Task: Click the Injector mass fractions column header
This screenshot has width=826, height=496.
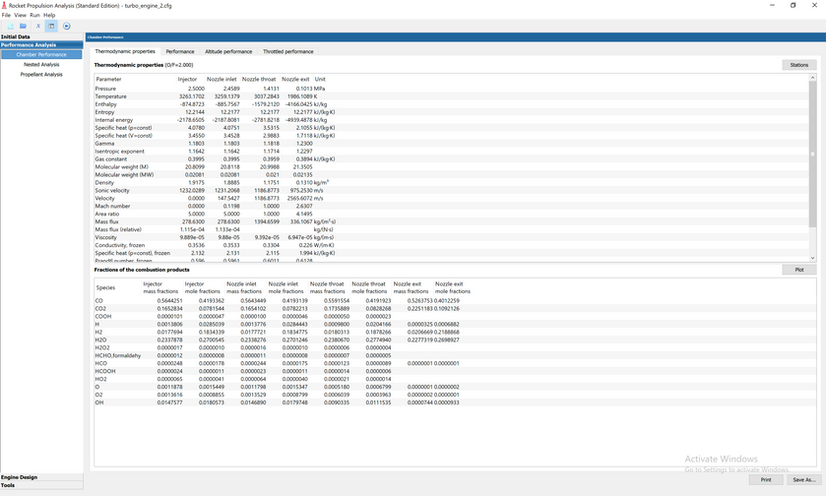Action: 161,287
